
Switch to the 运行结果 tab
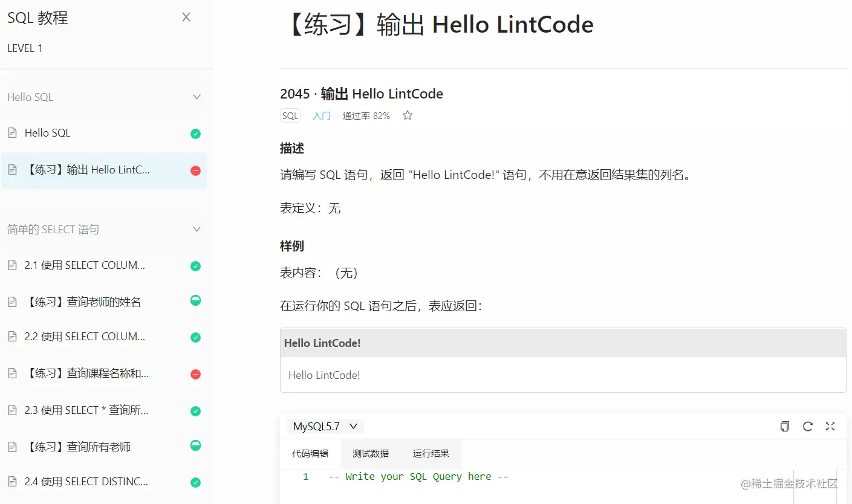point(431,454)
